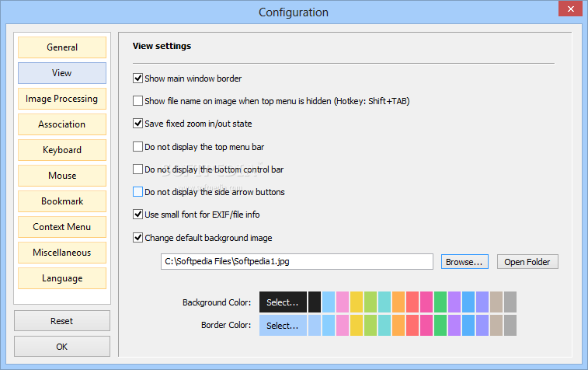Click Browse to choose a background image

pyautogui.click(x=464, y=262)
